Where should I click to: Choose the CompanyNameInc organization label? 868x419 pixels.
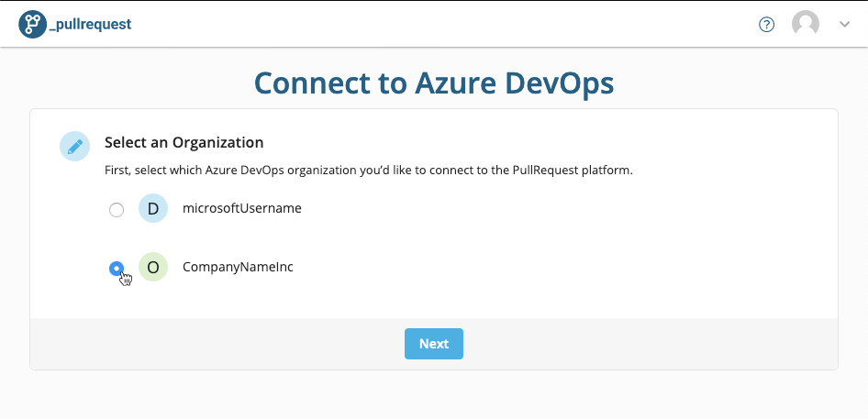[x=238, y=268]
